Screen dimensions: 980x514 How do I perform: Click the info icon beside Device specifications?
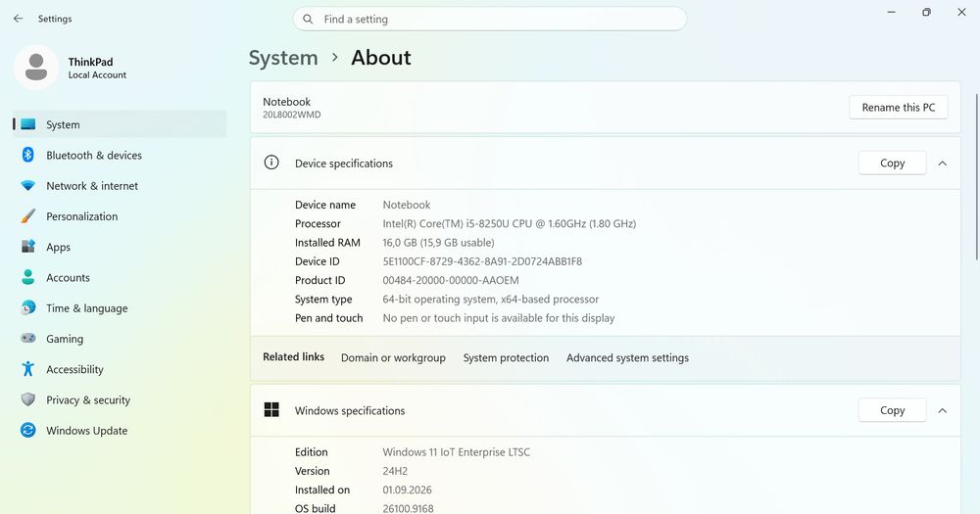click(x=271, y=163)
